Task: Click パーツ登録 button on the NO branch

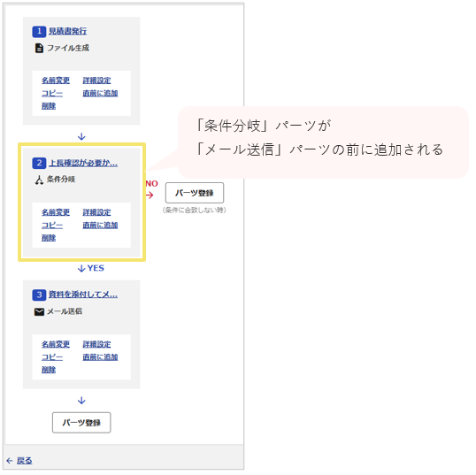Action: tap(195, 193)
